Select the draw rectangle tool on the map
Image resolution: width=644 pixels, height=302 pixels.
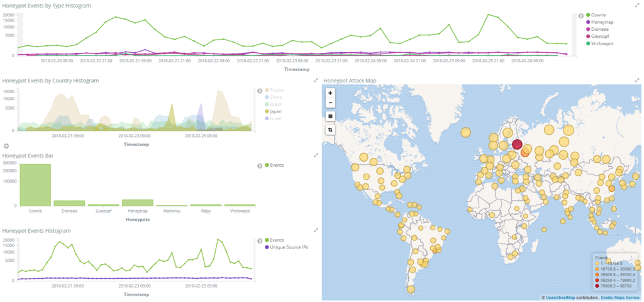[330, 116]
